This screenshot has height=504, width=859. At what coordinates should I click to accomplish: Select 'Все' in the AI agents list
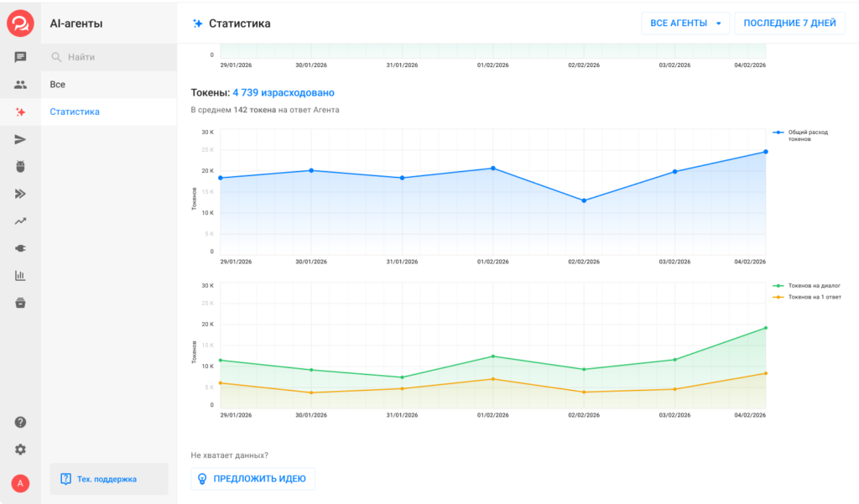(x=58, y=85)
